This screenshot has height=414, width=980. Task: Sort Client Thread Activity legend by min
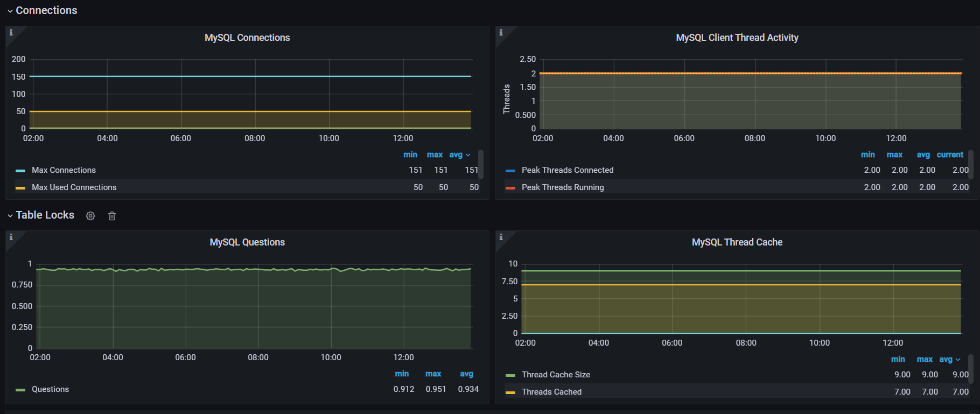[868, 155]
